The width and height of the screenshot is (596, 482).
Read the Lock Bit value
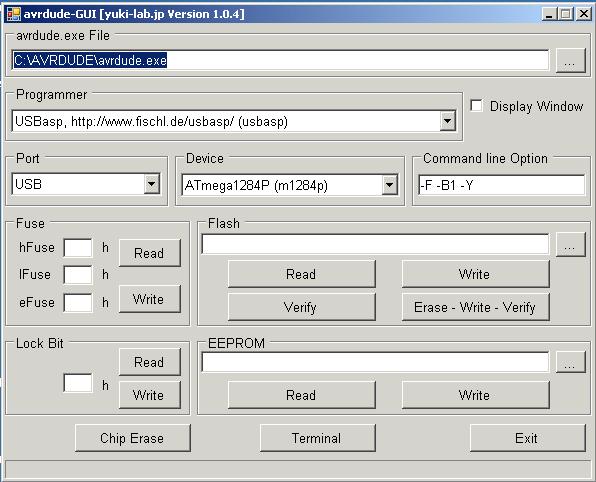149,362
